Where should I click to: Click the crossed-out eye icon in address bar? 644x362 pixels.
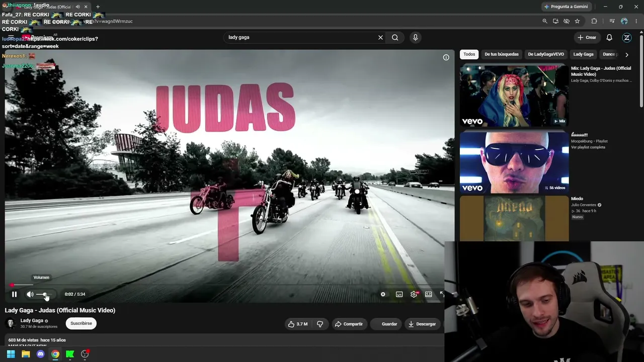pos(567,21)
